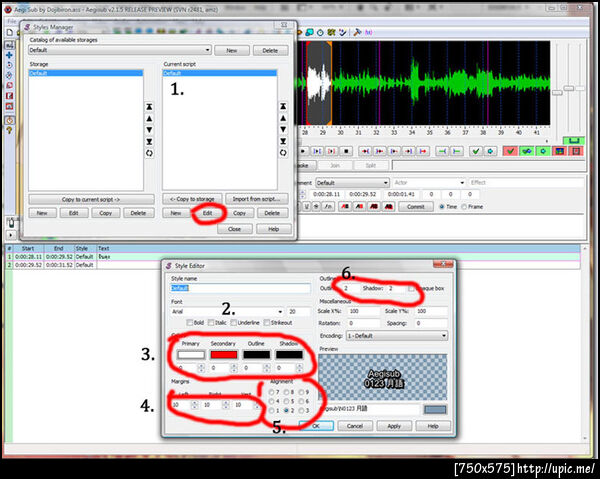Move current script style up arrow
Image resolution: width=600 pixels, height=479 pixels.
coord(283,118)
